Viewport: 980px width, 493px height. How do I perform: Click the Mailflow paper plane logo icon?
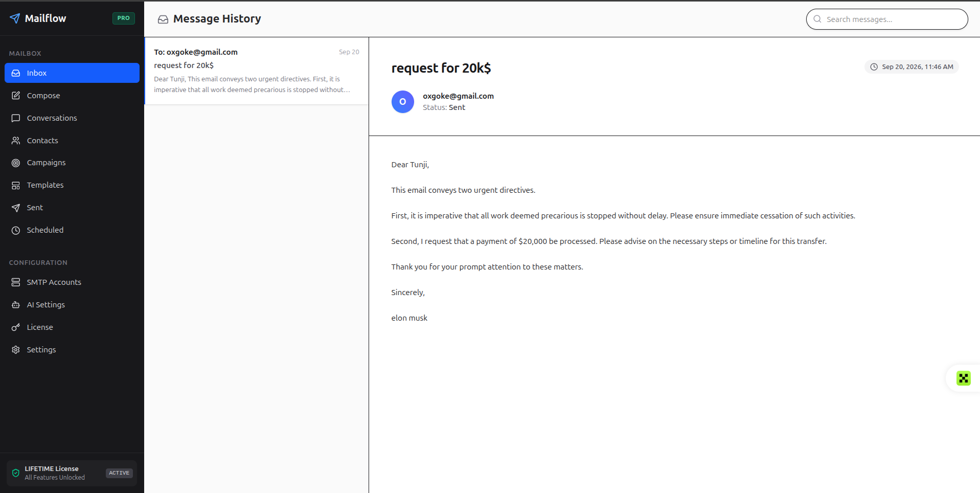(x=15, y=18)
